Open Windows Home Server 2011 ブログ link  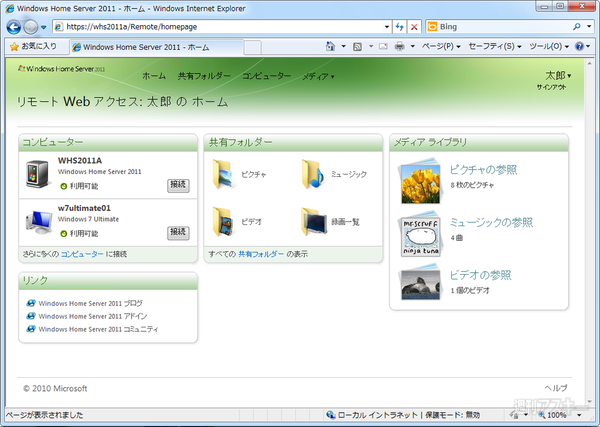click(x=90, y=303)
